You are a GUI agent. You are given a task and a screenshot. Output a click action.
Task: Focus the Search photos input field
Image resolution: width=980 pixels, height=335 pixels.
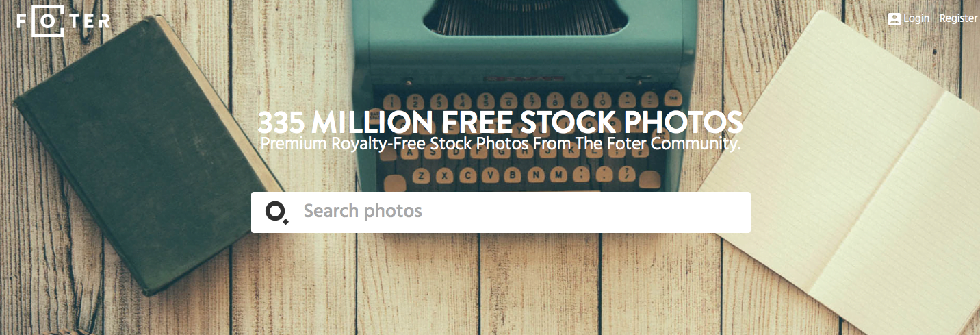[x=501, y=212]
